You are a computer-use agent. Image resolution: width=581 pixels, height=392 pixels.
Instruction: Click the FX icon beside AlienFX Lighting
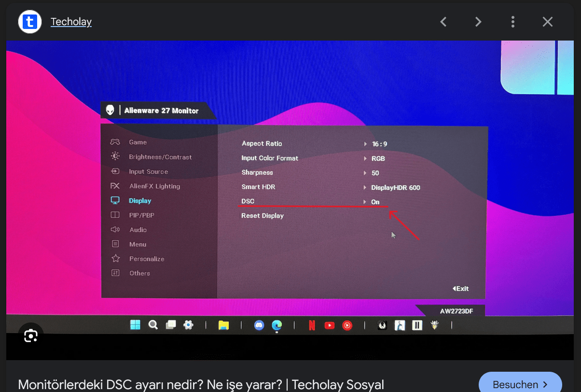tap(115, 185)
